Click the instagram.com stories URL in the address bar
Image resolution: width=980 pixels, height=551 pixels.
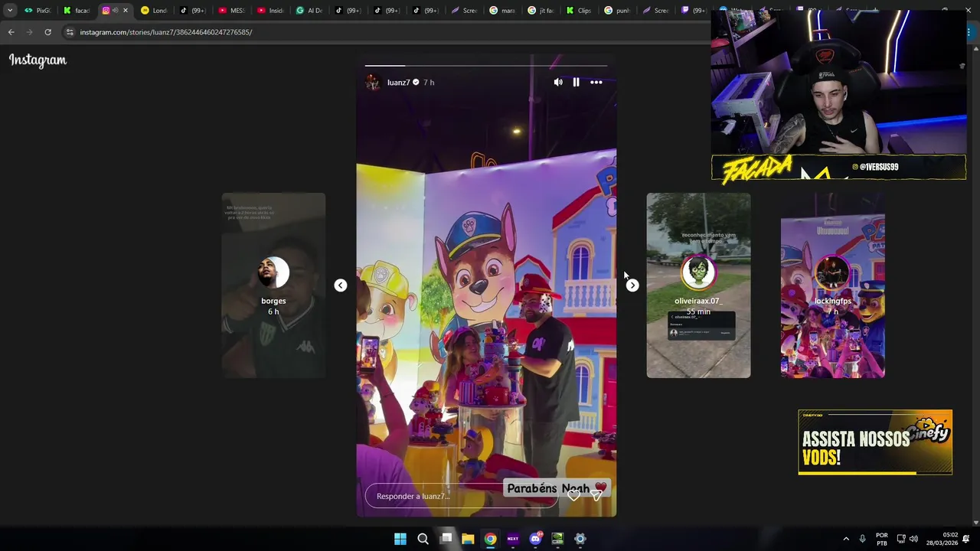pos(166,32)
